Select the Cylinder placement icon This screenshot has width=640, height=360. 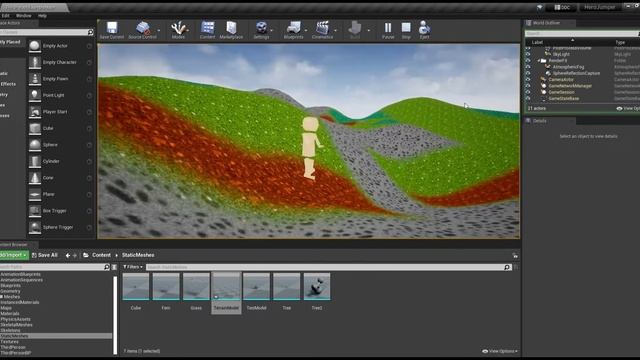click(35, 161)
